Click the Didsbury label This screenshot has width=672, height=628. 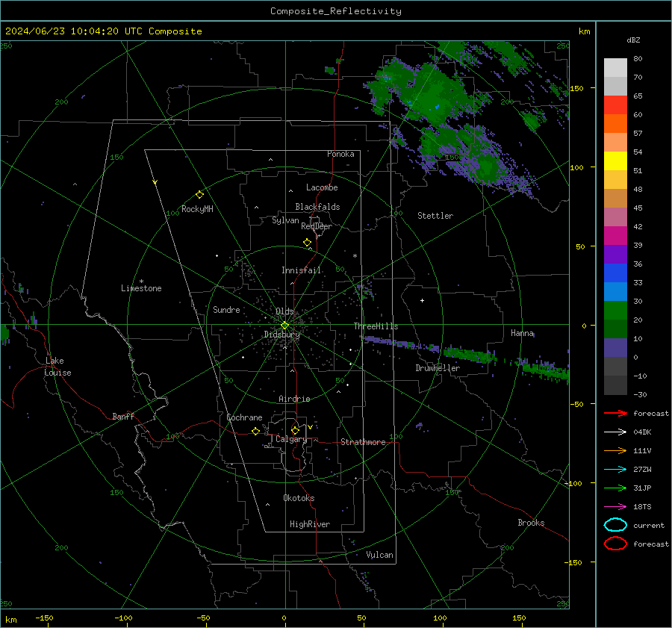[x=281, y=335]
